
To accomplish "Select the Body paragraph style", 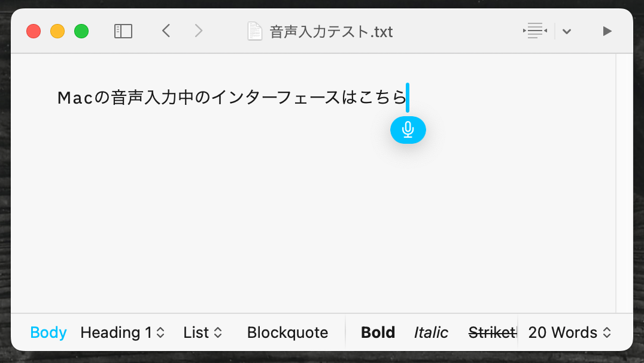I will point(48,332).
